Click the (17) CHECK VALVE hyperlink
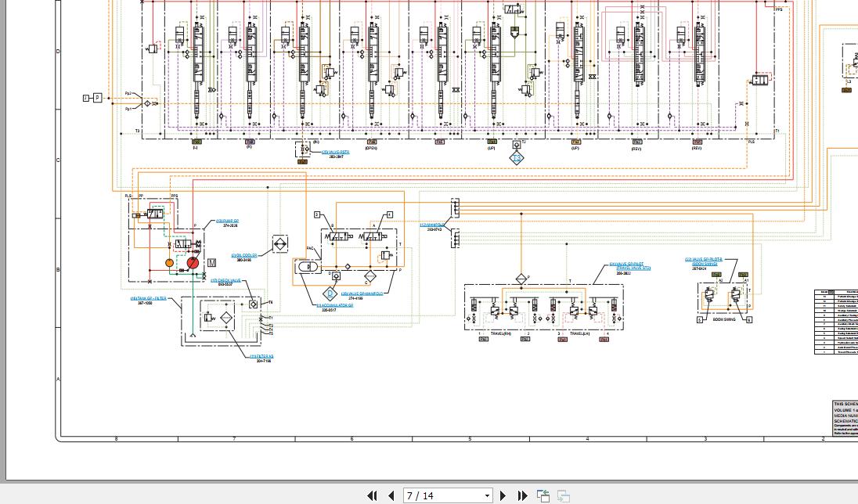The height and width of the screenshot is (504, 858). (225, 280)
